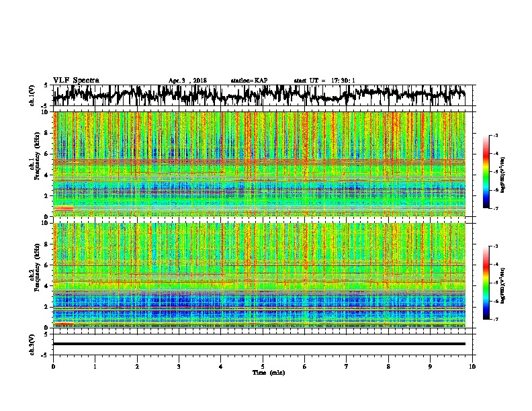532x411 pixels.
Task: Click the "ch.2 Frequency (kHz)" axis label
Action: point(35,267)
